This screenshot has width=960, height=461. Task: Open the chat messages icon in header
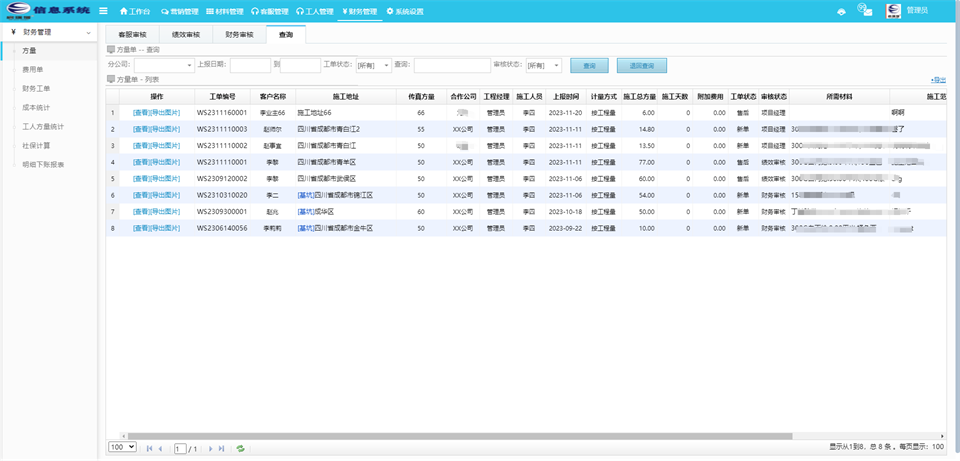pyautogui.click(x=865, y=11)
